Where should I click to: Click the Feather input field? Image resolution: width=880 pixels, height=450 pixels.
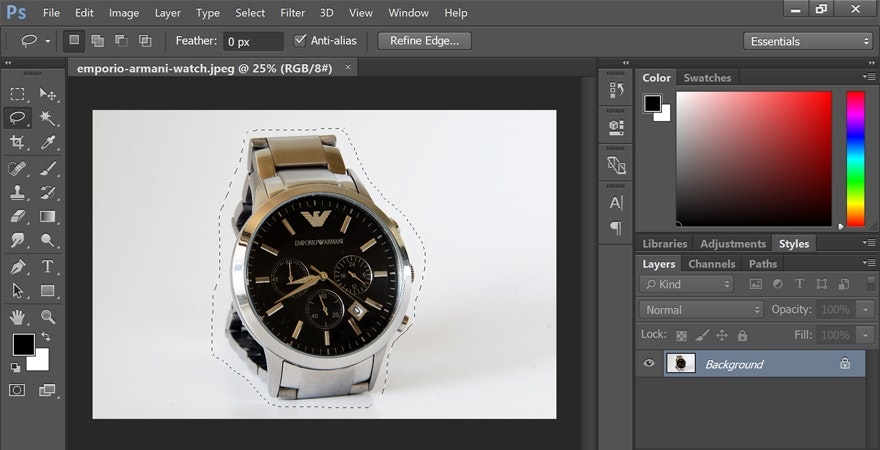pos(251,41)
